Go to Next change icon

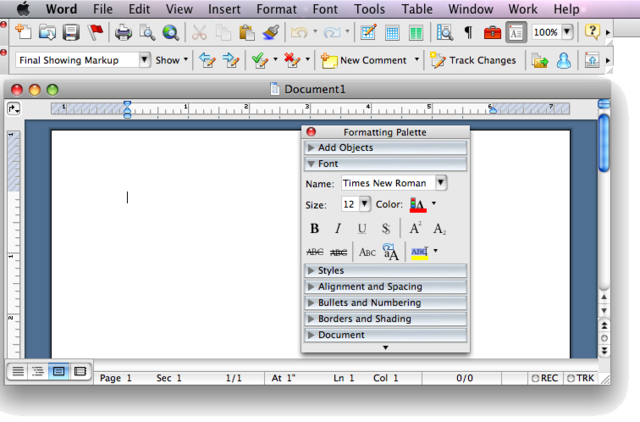(x=231, y=60)
